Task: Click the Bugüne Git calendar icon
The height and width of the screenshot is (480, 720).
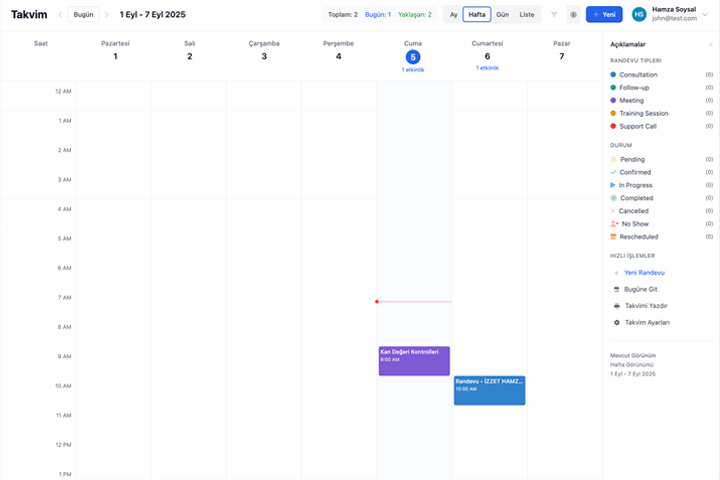Action: coord(616,289)
